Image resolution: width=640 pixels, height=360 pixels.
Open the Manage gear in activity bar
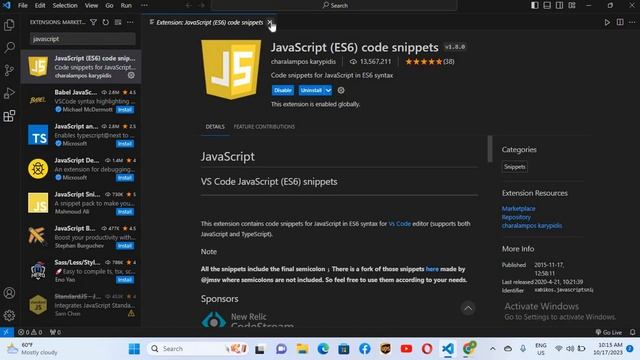[9, 315]
